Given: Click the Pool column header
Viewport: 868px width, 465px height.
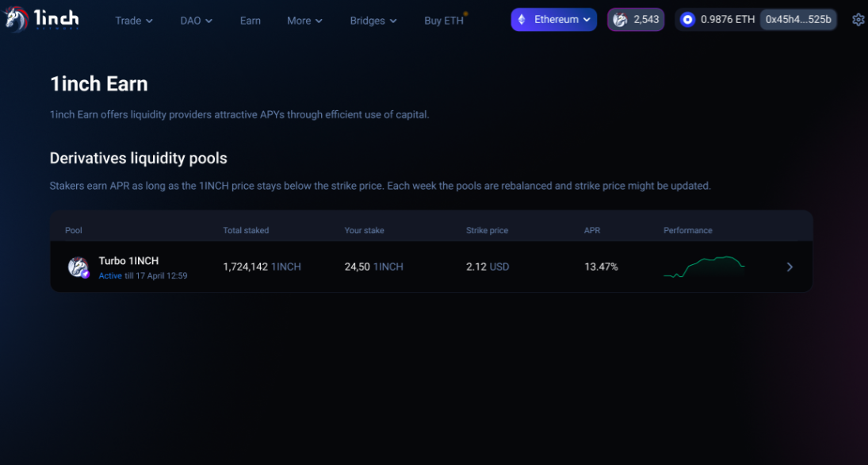Looking at the screenshot, I should 74,230.
